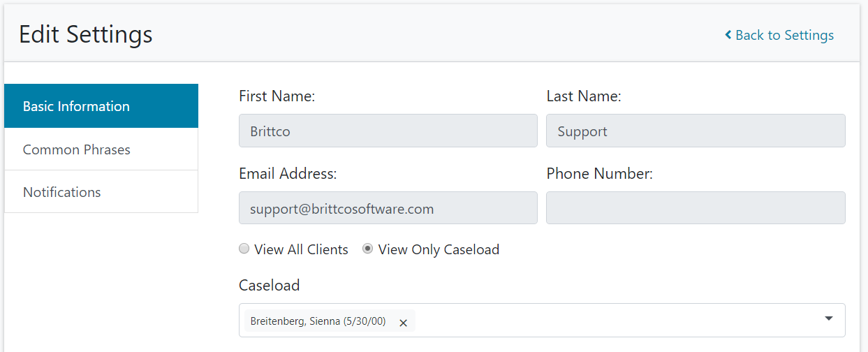The image size is (868, 352).
Task: Click the Phone Number label
Action: [x=599, y=174]
